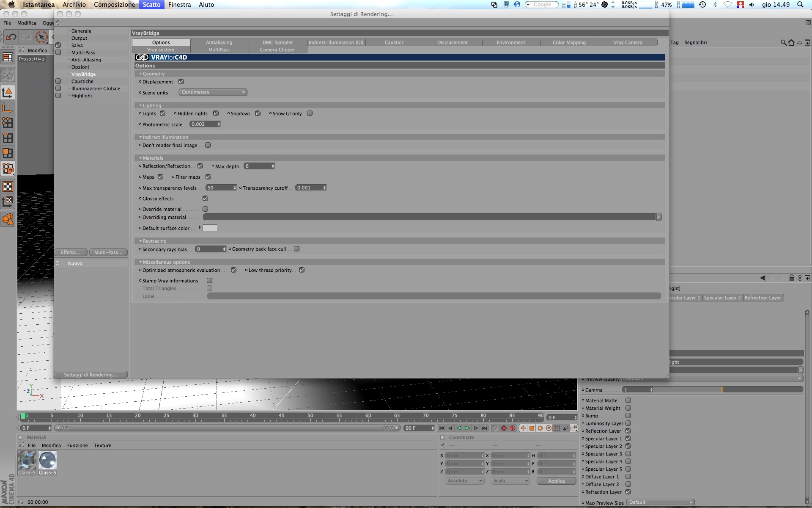Collapse the Lighting section
812x508 pixels.
click(x=140, y=105)
